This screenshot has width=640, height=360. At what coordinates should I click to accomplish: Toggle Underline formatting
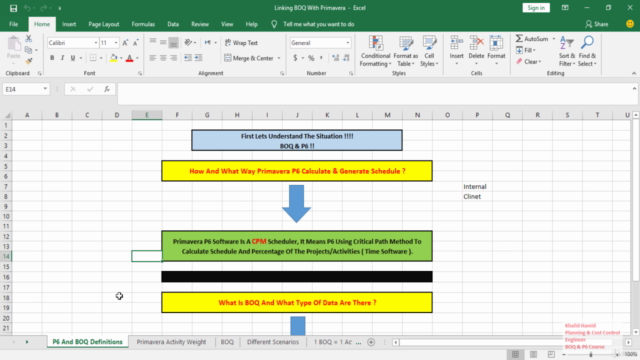[73, 58]
